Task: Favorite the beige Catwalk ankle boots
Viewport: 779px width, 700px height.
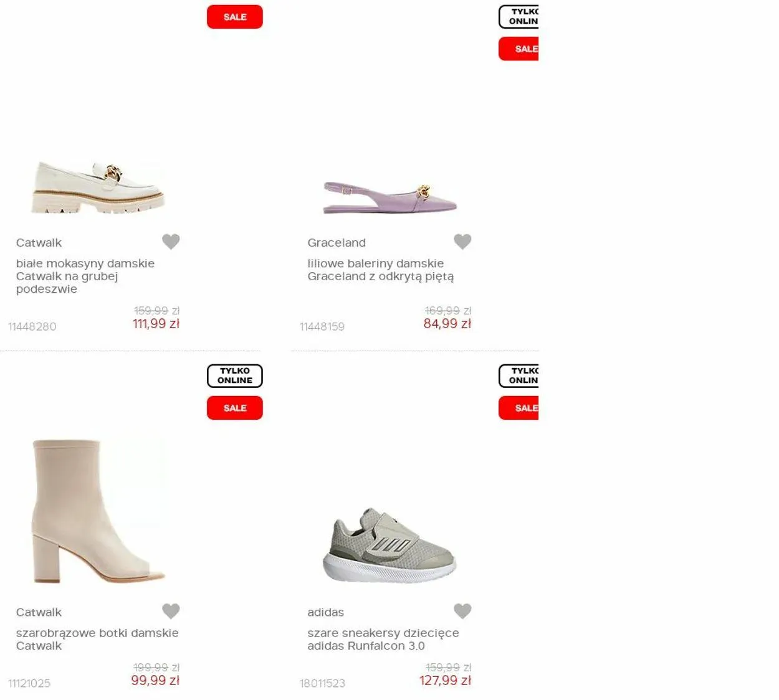Action: (x=171, y=611)
